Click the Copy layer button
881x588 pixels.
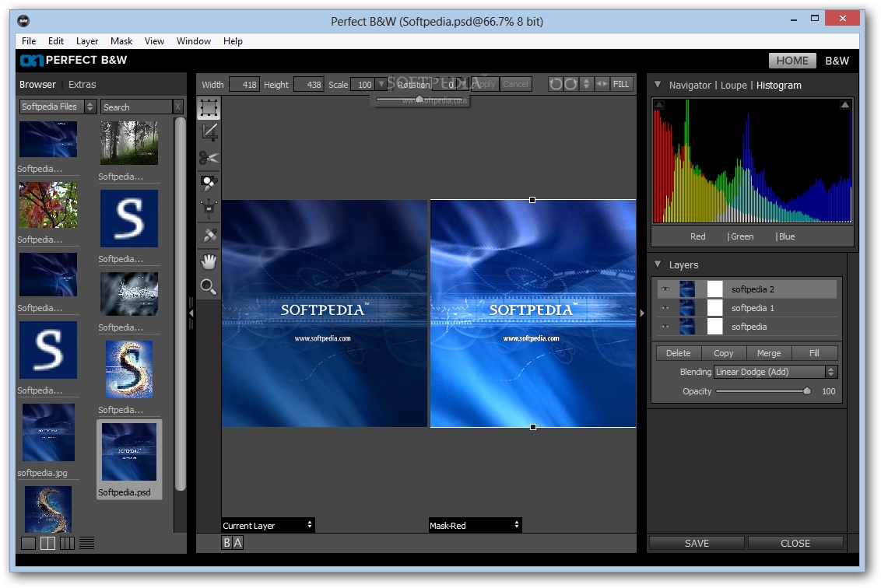pyautogui.click(x=724, y=352)
